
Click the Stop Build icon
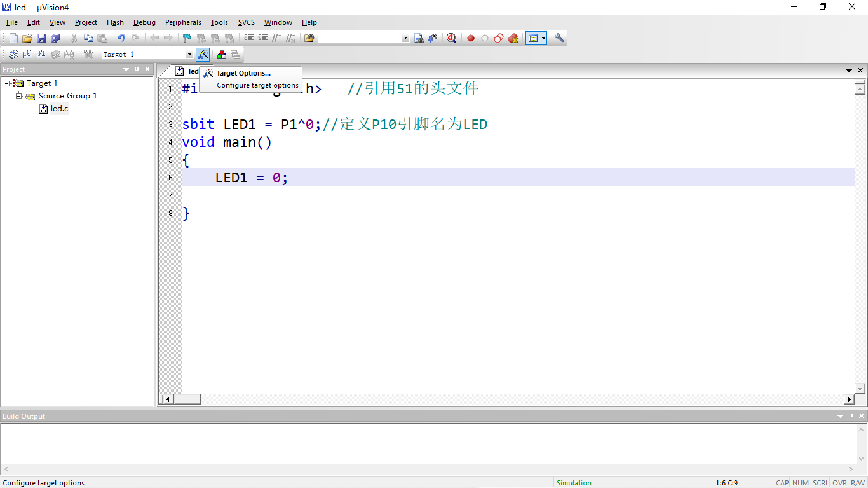pyautogui.click(x=69, y=55)
